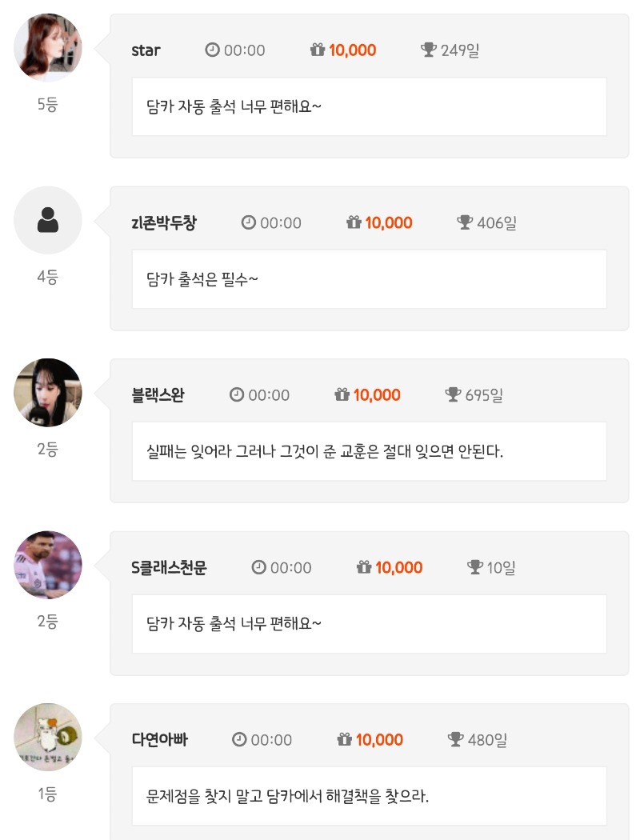The height and width of the screenshot is (840, 640).
Task: Click the username S클래스천문
Action: click(169, 568)
